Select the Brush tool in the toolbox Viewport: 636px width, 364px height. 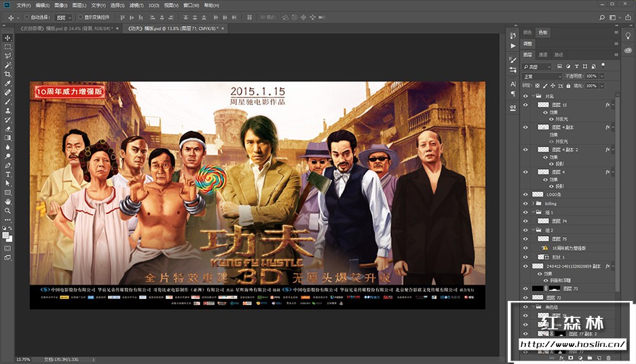click(7, 102)
